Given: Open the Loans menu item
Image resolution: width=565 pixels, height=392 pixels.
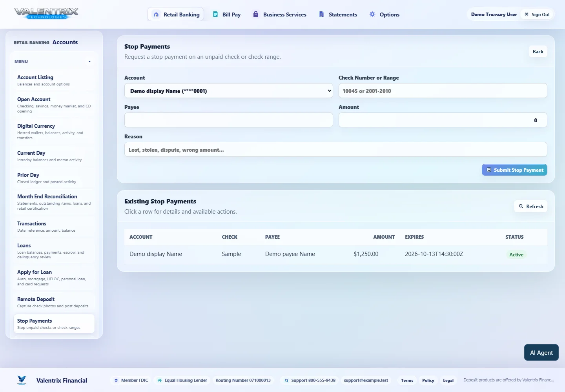Looking at the screenshot, I should [54, 251].
